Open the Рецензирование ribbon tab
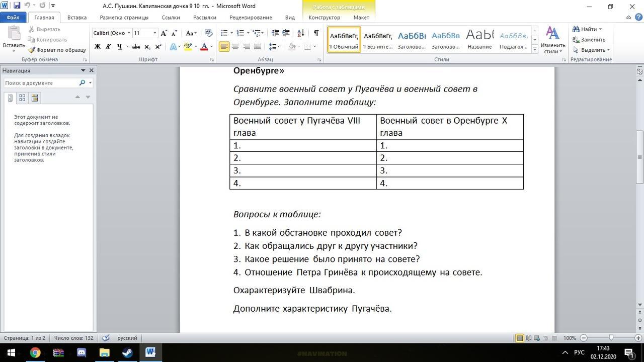Image resolution: width=644 pixels, height=362 pixels. pyautogui.click(x=251, y=18)
